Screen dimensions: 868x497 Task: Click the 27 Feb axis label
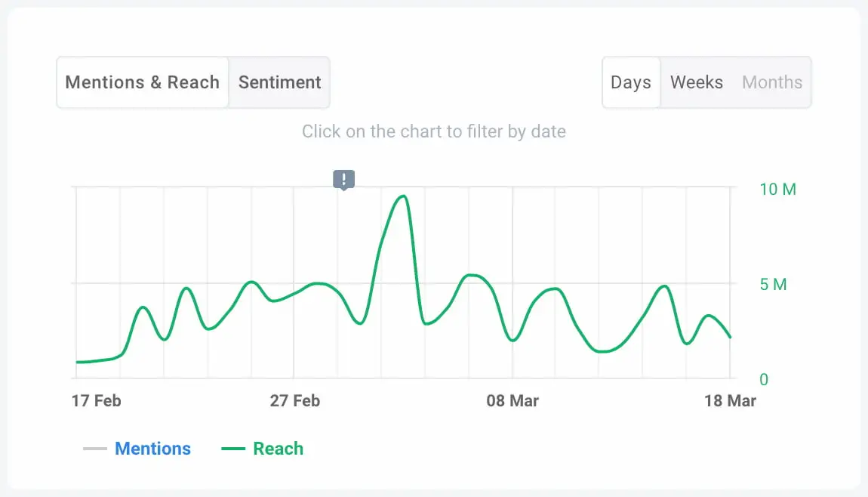tap(294, 401)
